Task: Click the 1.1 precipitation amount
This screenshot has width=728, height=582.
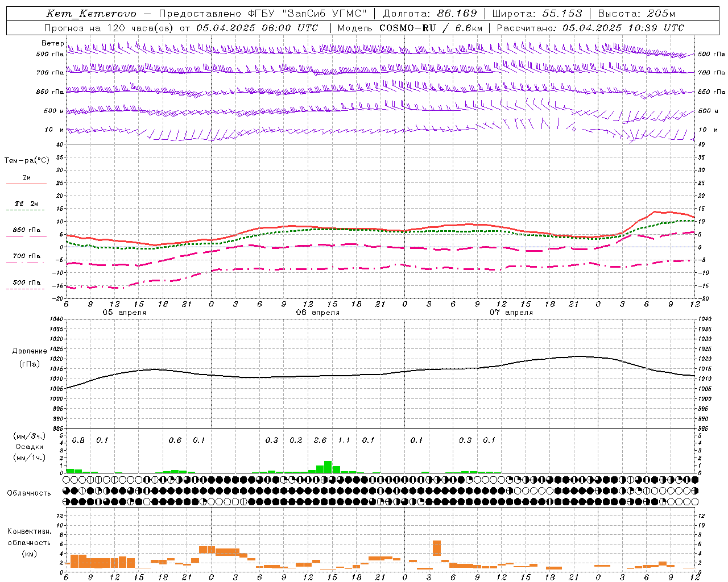Action: point(344,440)
